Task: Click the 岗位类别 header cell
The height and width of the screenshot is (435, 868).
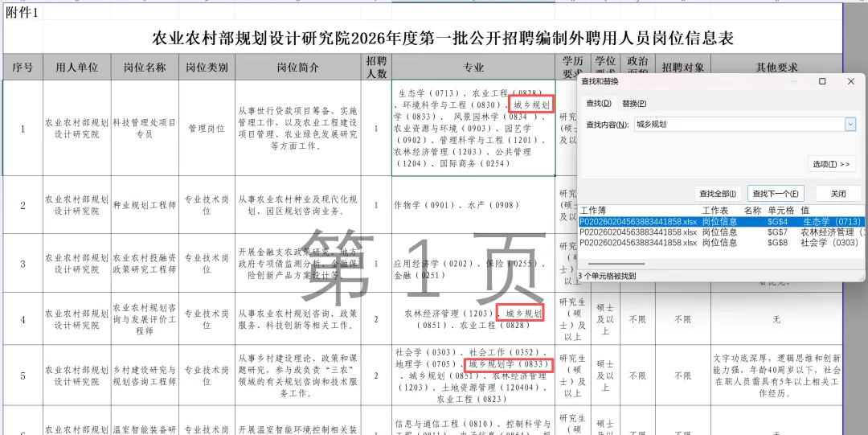Action: (x=207, y=68)
